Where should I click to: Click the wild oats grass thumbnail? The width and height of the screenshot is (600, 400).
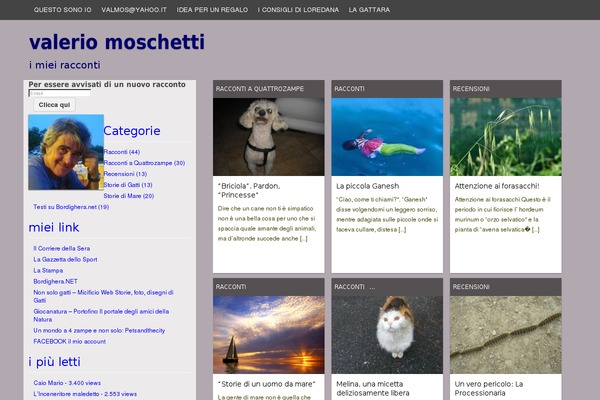click(506, 137)
